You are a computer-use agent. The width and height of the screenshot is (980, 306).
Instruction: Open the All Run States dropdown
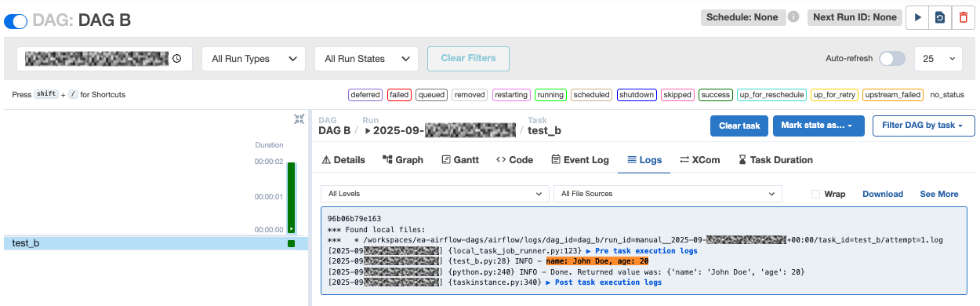point(366,58)
